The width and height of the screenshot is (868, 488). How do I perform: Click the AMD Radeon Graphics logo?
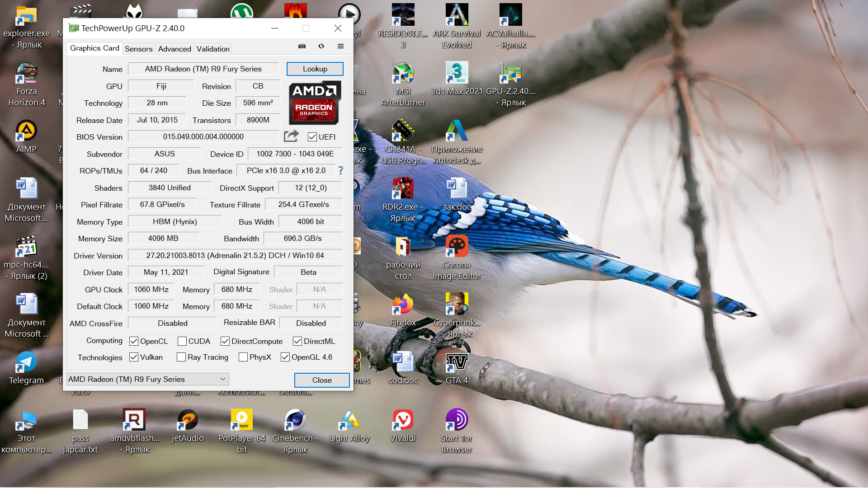pos(314,103)
